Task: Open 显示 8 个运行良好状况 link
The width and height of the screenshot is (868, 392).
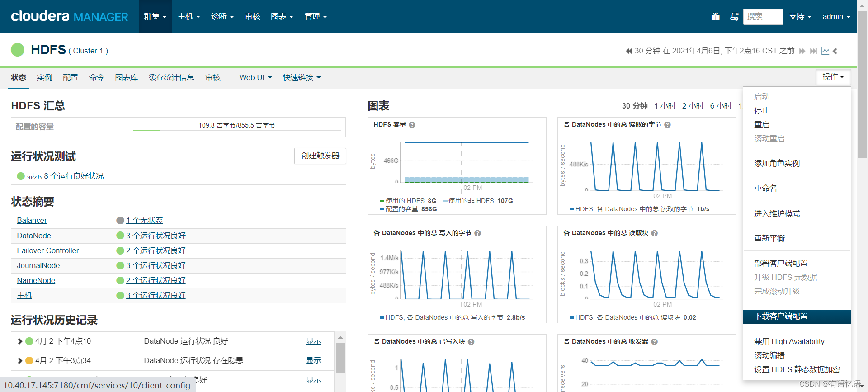Action: pyautogui.click(x=65, y=176)
